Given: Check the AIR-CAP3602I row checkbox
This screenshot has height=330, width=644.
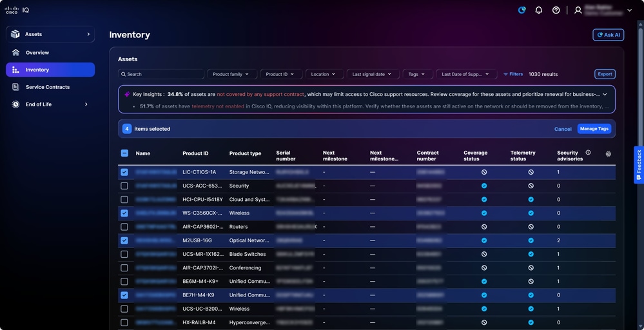Looking at the screenshot, I should click(x=124, y=227).
